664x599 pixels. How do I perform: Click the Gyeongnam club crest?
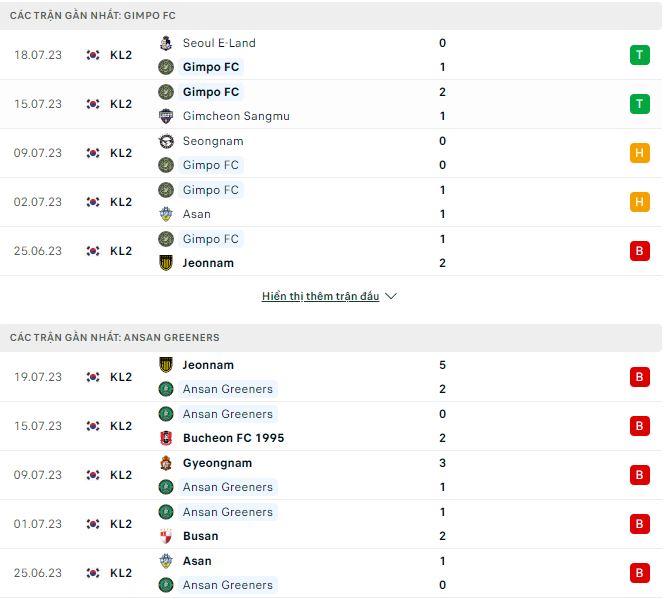tap(166, 463)
